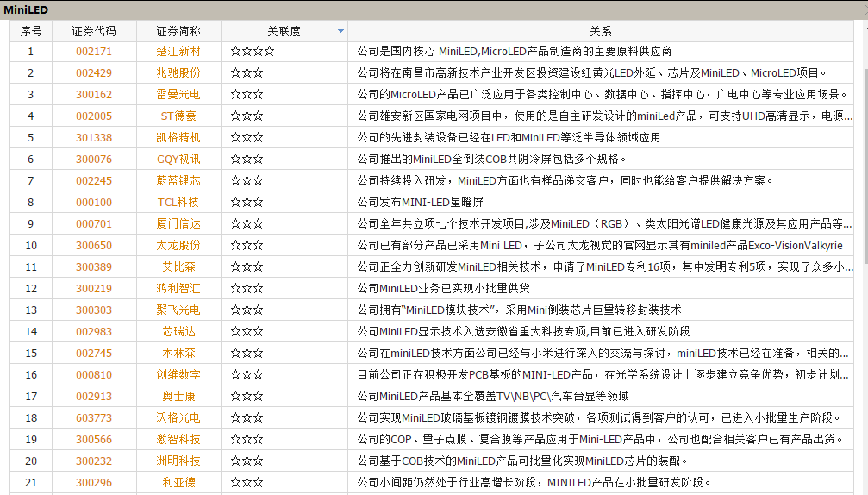Screen dimensions: 868x495
Task: Open stock code 000810
Action: click(x=94, y=375)
